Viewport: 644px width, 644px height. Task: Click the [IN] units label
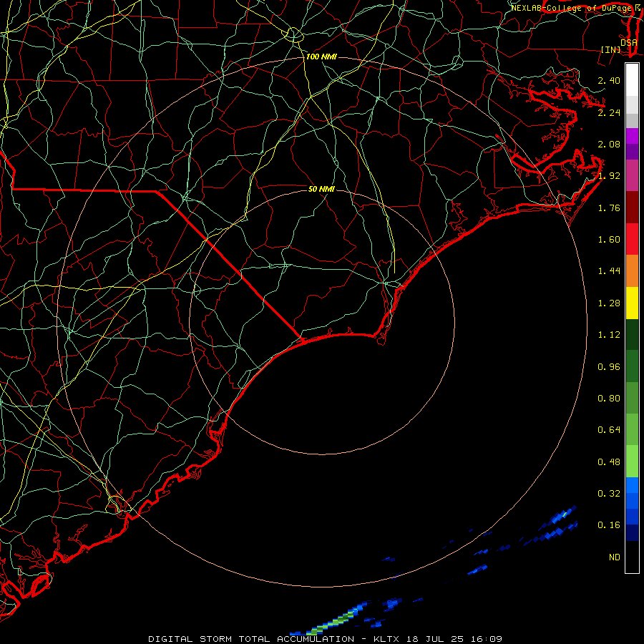(610, 50)
